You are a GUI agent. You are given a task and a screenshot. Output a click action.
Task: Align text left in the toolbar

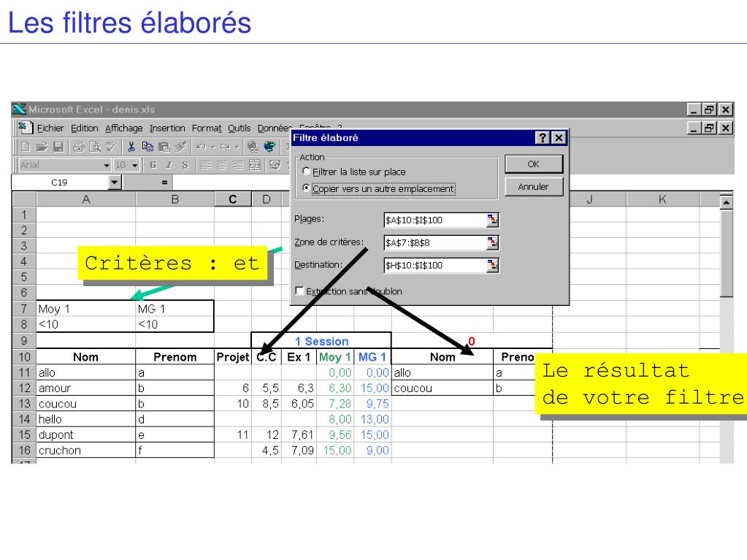(x=205, y=165)
